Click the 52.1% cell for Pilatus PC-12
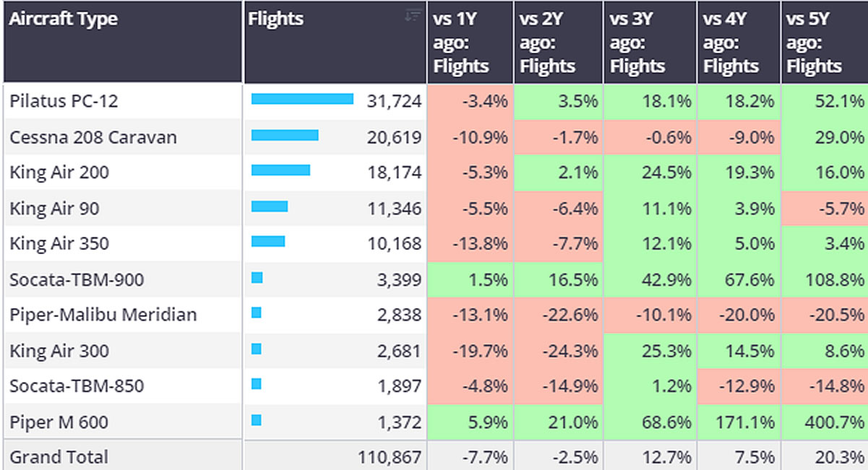The height and width of the screenshot is (470, 868). [825, 101]
